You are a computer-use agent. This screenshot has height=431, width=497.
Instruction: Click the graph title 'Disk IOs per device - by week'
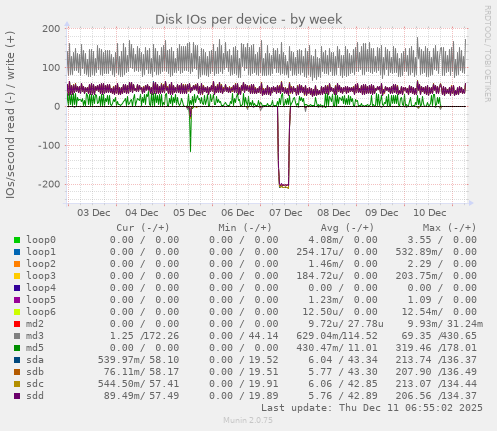tap(249, 19)
